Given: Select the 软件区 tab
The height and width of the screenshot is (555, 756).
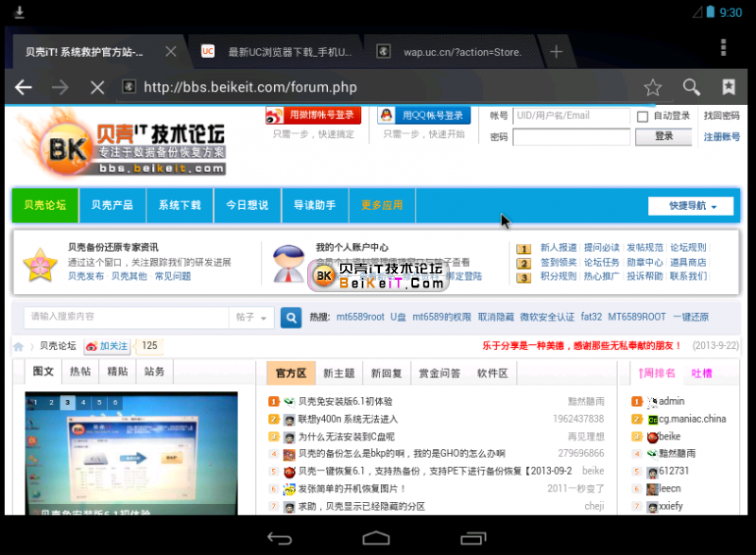Looking at the screenshot, I should 492,373.
